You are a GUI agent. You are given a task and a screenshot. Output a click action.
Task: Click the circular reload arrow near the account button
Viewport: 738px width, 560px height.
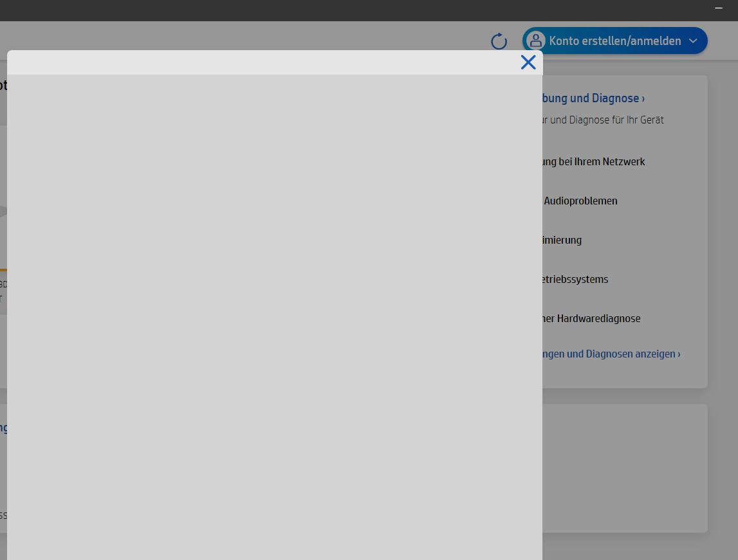click(x=499, y=41)
